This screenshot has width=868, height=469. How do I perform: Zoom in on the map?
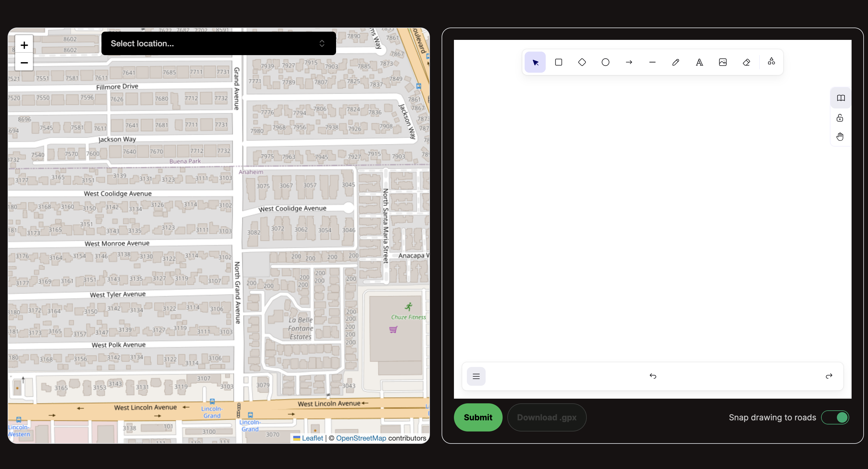[x=24, y=45]
